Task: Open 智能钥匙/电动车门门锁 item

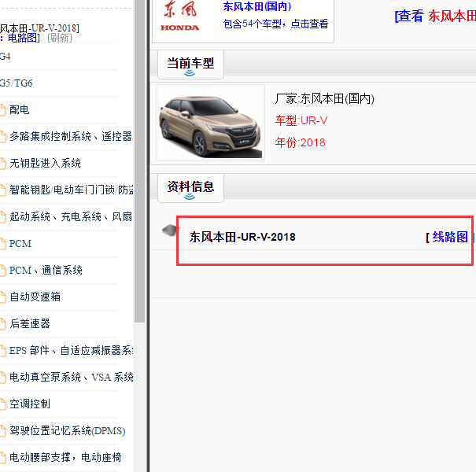Action: 71,190
